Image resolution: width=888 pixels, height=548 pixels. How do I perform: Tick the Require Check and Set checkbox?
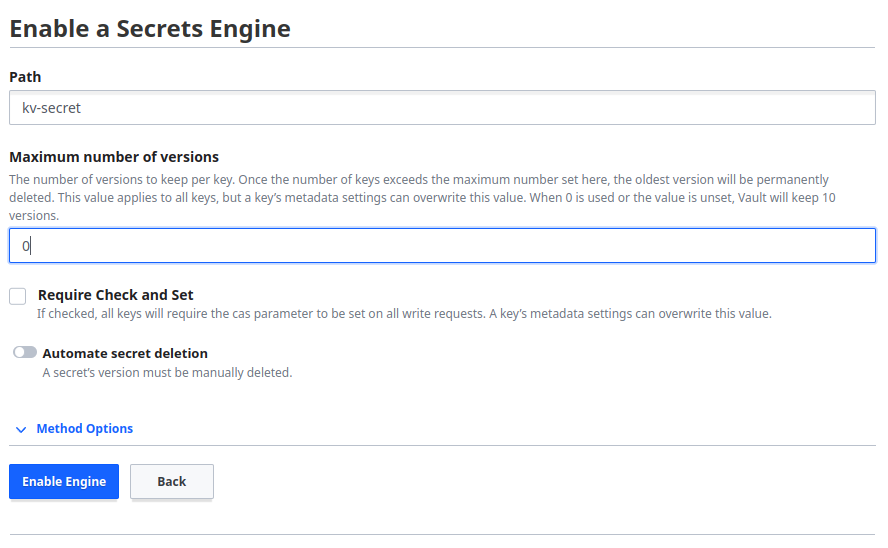(18, 296)
